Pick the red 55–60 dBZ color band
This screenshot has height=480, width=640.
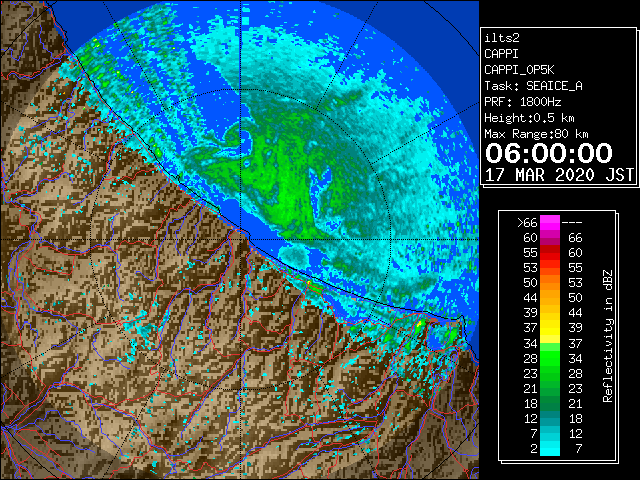(550, 253)
